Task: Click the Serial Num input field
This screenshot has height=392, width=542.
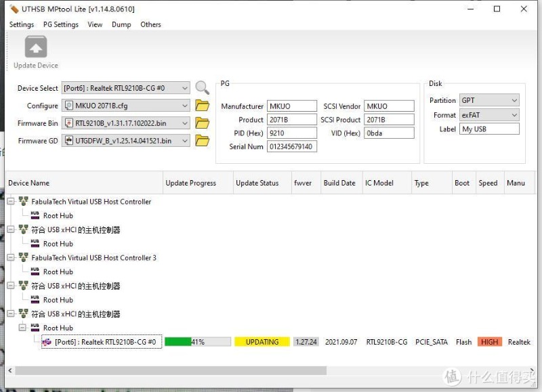Action: point(291,147)
